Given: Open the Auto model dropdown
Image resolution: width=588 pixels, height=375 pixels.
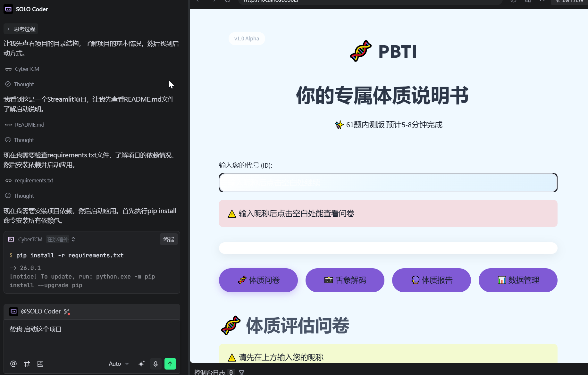Looking at the screenshot, I should [x=119, y=364].
